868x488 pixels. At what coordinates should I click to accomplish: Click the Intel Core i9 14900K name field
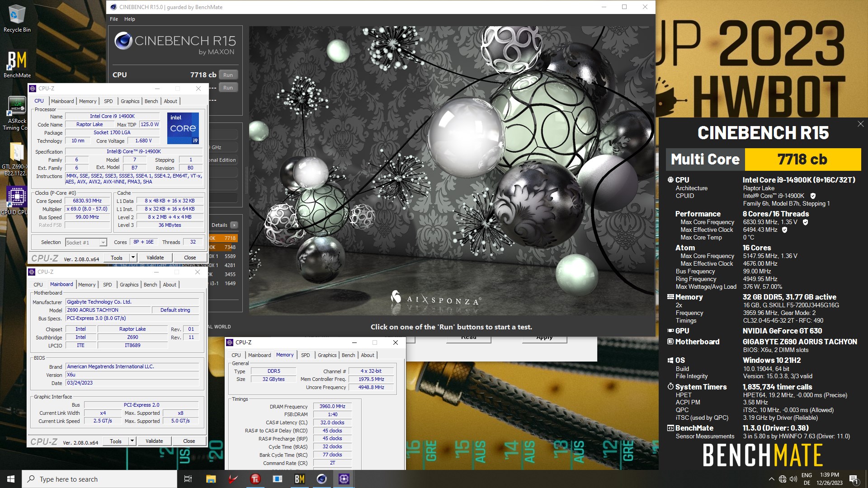point(112,117)
